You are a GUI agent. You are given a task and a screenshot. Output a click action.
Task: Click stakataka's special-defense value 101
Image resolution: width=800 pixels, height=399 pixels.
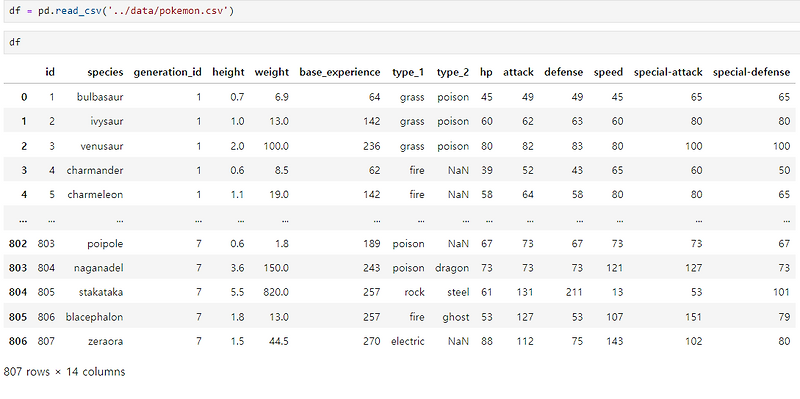[x=782, y=292]
